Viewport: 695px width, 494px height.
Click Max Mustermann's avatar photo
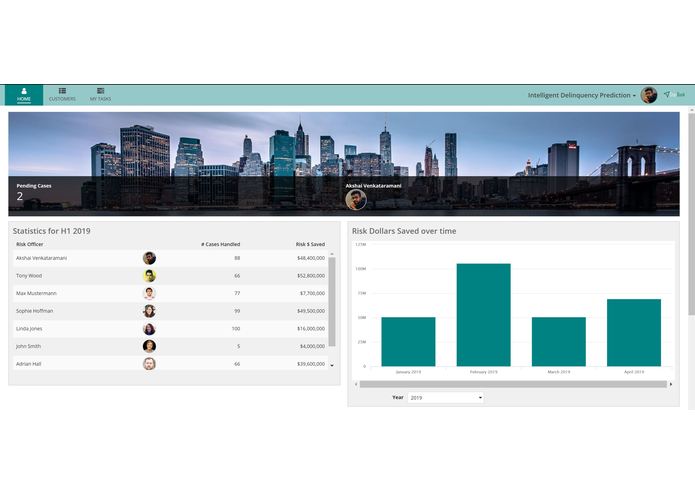point(149,293)
